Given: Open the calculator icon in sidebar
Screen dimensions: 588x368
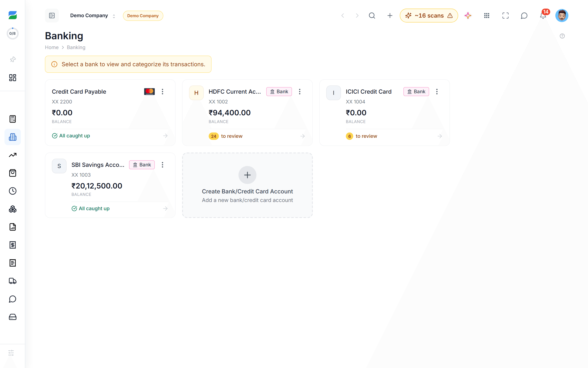Looking at the screenshot, I should click(x=13, y=119).
